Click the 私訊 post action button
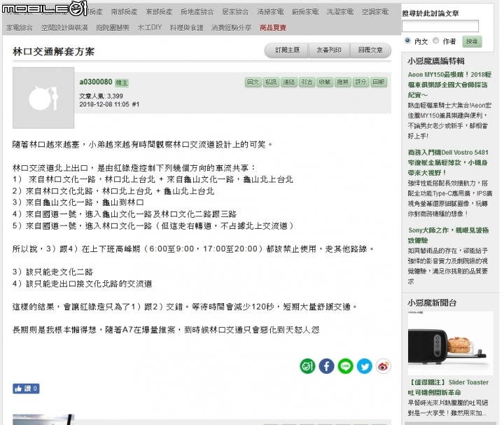 (x=271, y=83)
